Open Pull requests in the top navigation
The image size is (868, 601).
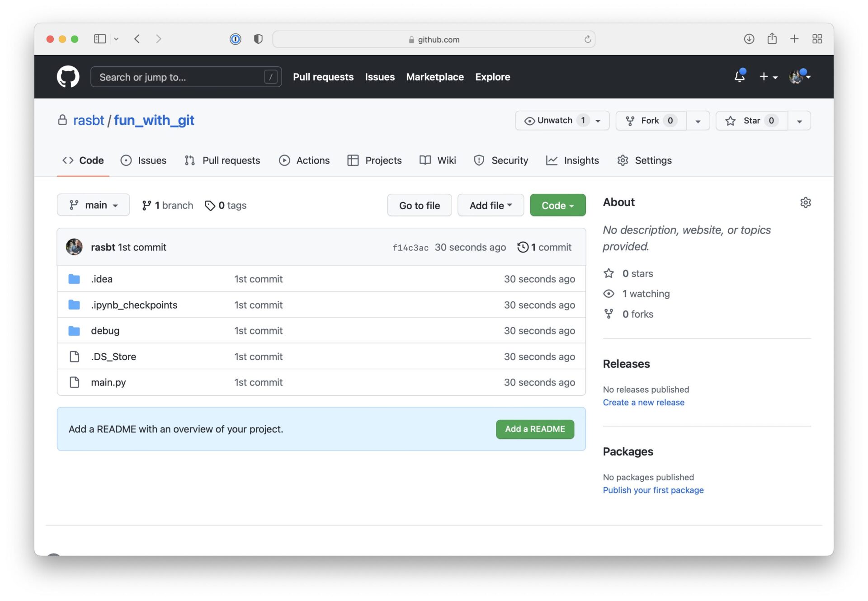click(x=323, y=77)
